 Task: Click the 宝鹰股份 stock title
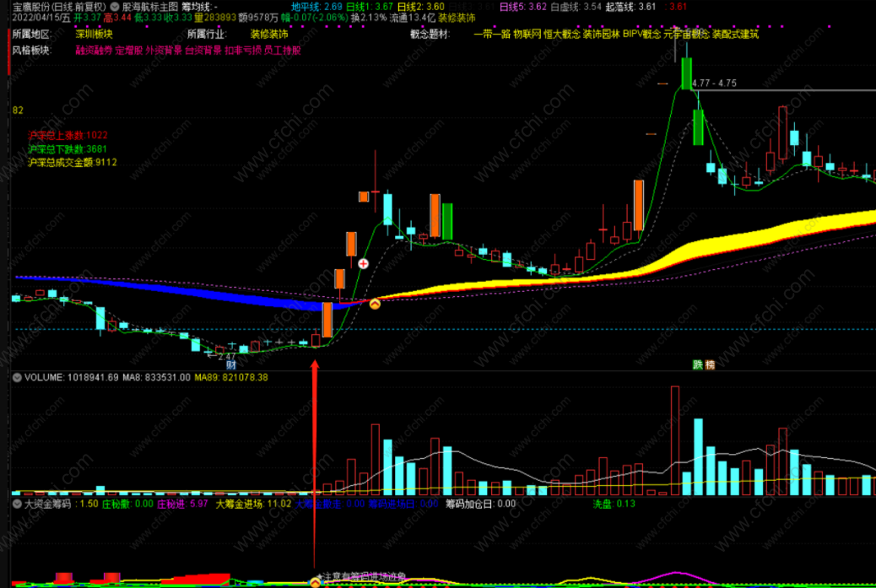pyautogui.click(x=30, y=6)
